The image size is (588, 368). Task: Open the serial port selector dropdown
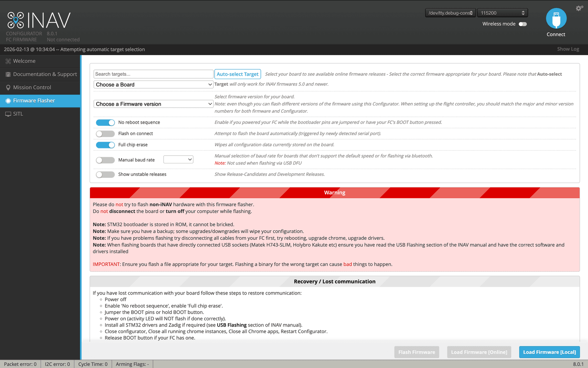(451, 13)
